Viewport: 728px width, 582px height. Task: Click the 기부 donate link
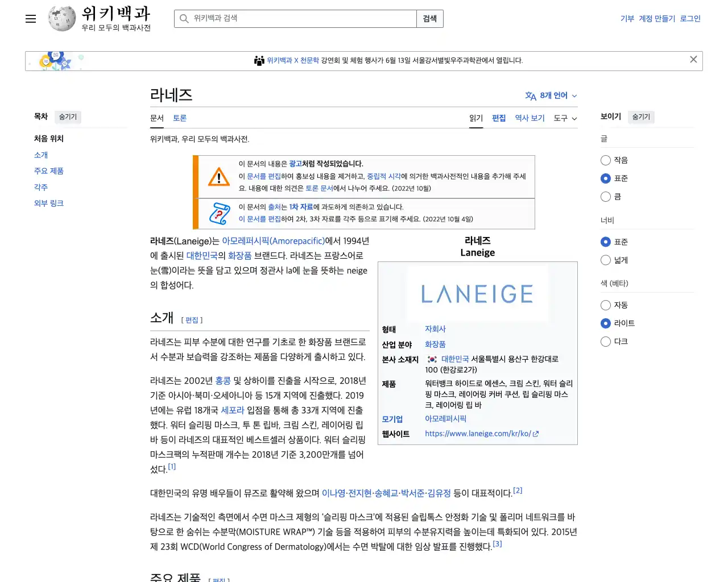click(x=627, y=19)
